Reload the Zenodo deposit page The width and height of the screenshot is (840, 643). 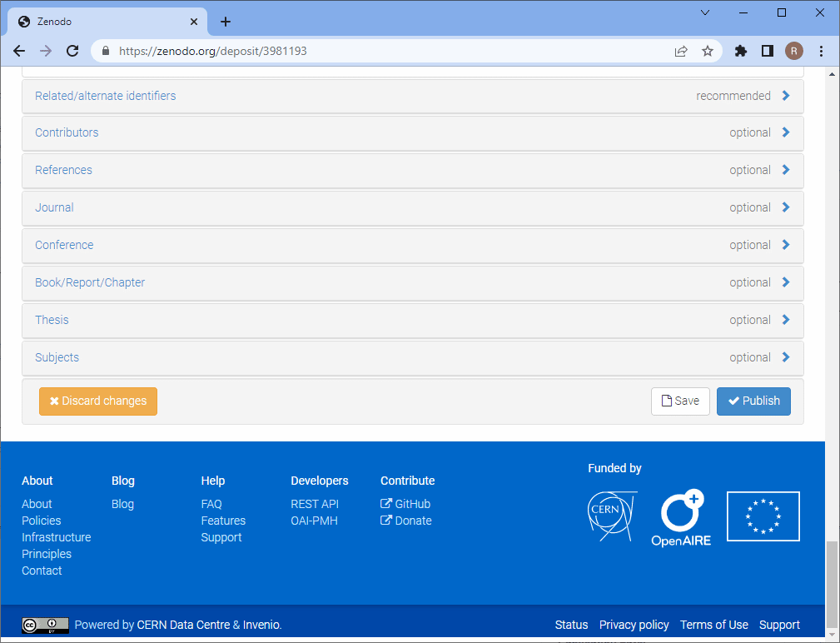72,51
